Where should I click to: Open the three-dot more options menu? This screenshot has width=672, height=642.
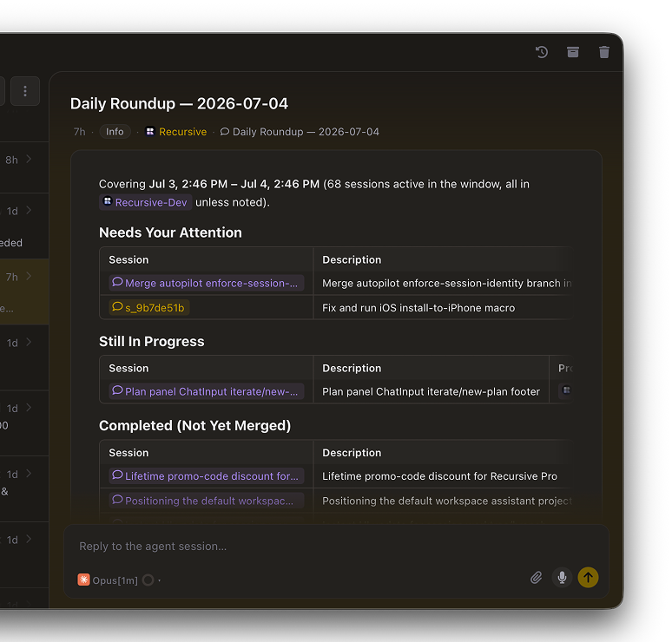pos(25,91)
